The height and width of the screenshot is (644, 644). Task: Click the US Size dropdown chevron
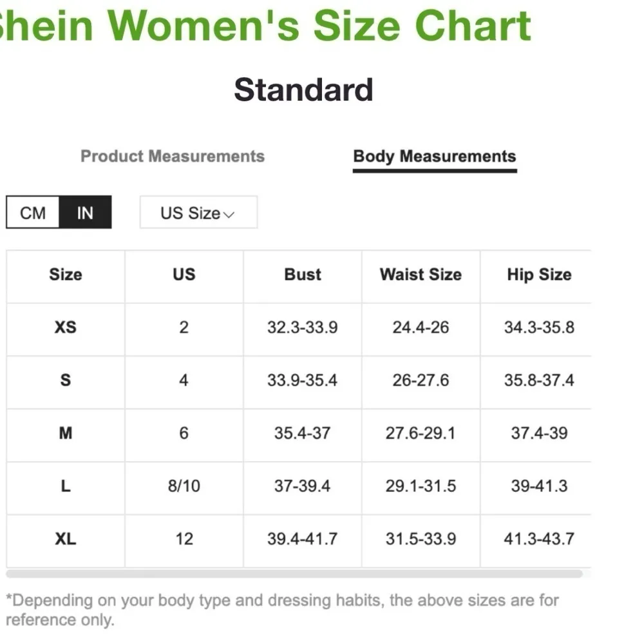(229, 214)
